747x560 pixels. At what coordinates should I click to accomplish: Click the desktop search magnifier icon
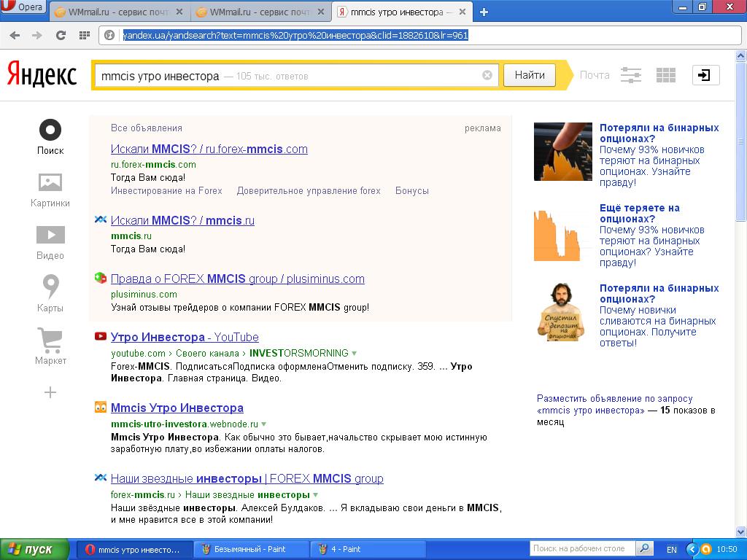pos(644,548)
